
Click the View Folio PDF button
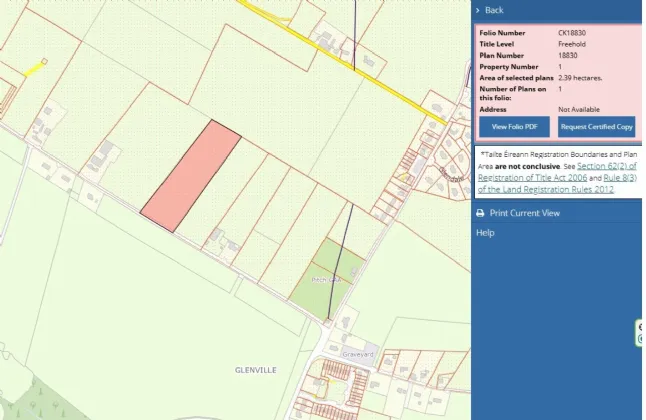pyautogui.click(x=514, y=127)
